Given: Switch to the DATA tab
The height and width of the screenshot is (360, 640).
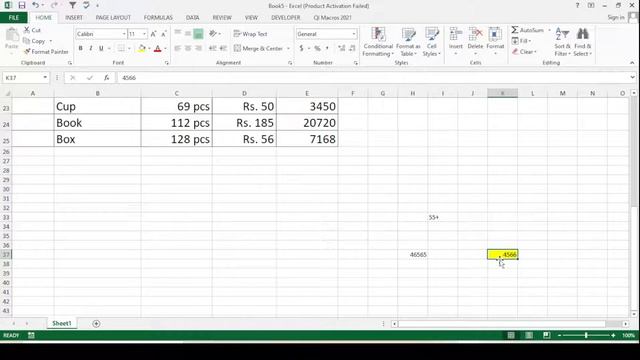Looking at the screenshot, I should coord(192,18).
